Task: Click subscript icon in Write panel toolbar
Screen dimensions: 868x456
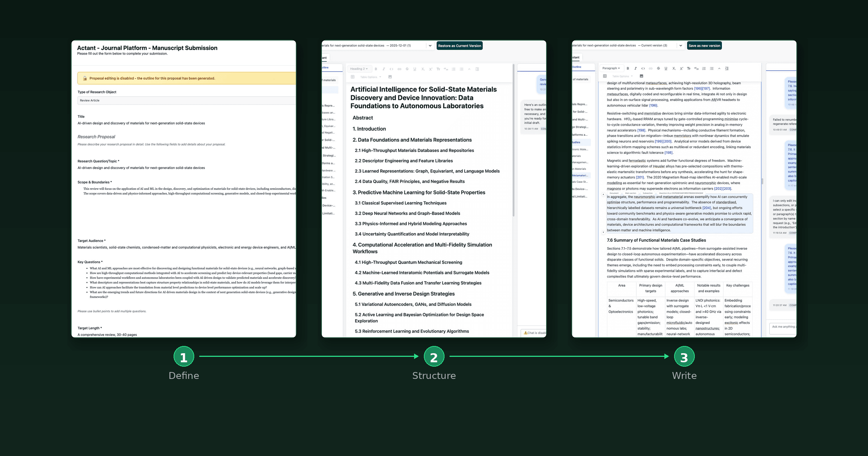Action: (674, 68)
